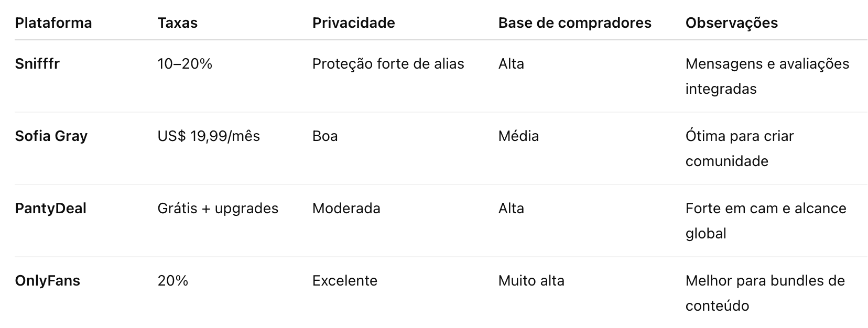The width and height of the screenshot is (868, 328).
Task: Select the OnlyFans row name
Action: pyautogui.click(x=48, y=281)
